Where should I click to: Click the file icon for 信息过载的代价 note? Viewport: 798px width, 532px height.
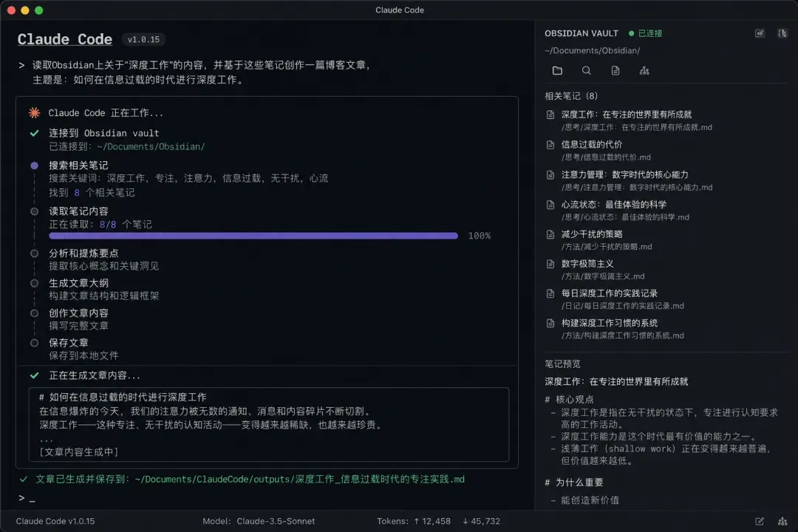(550, 145)
